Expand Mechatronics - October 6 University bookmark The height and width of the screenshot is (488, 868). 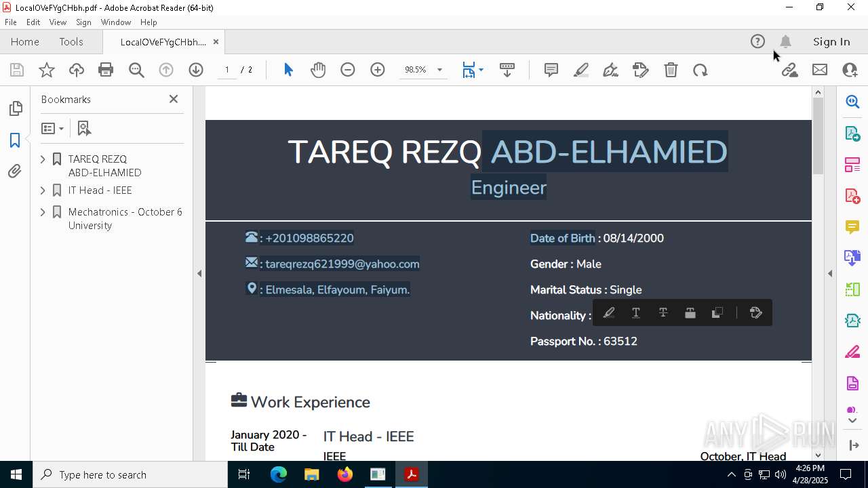pos(43,212)
